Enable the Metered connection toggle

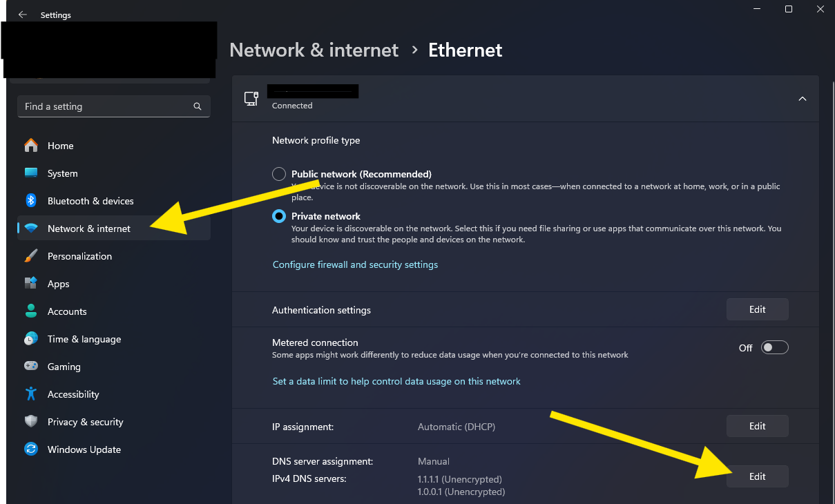774,347
